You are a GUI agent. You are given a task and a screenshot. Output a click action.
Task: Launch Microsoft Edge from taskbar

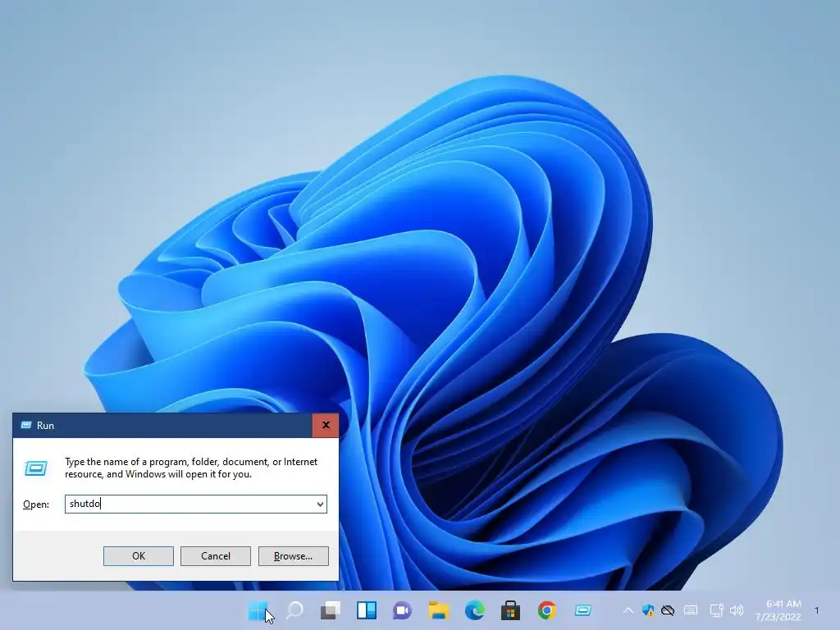(x=475, y=610)
